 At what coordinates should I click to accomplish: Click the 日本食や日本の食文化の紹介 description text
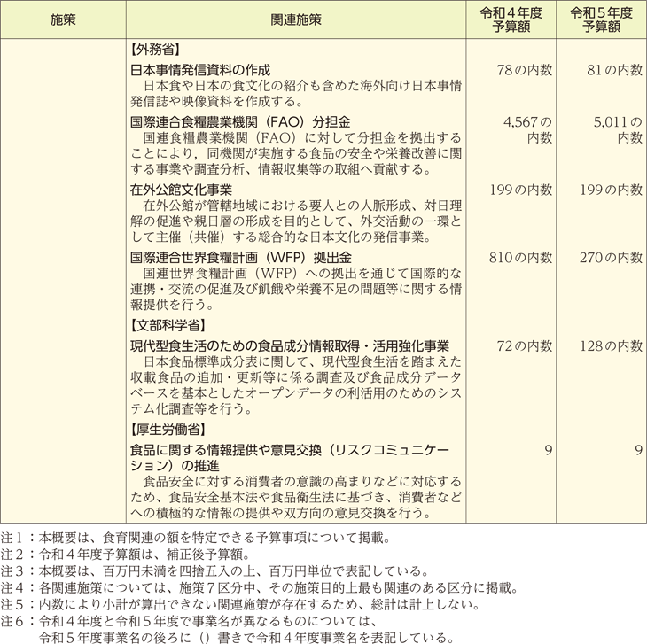[x=296, y=94]
